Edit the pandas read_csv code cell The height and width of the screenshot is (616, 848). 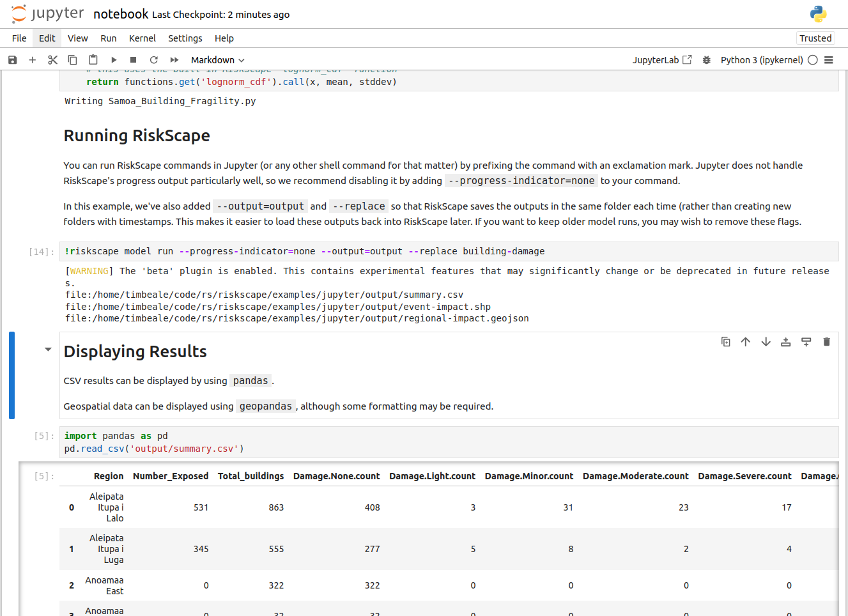click(449, 442)
